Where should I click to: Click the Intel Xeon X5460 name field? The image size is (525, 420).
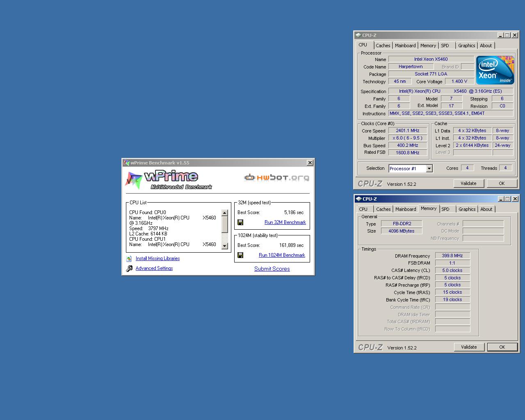coord(431,59)
